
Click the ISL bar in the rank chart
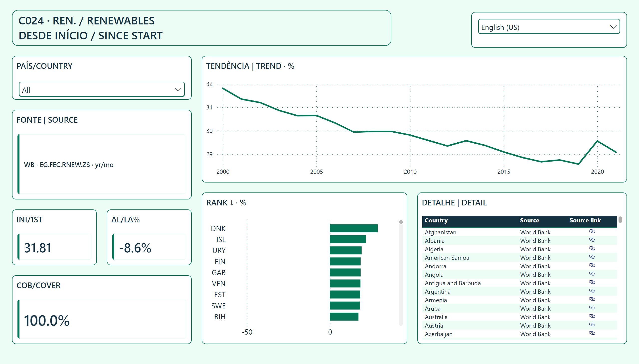pyautogui.click(x=348, y=240)
